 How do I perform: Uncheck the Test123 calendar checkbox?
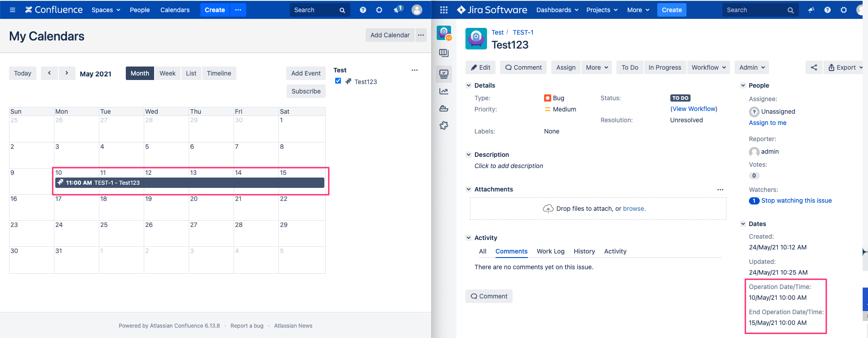tap(338, 81)
